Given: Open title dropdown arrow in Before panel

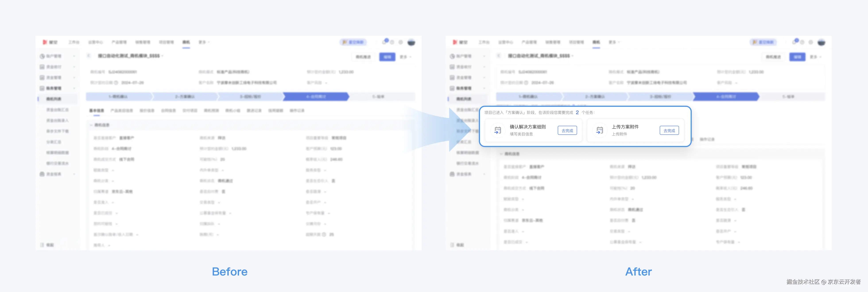Looking at the screenshot, I should (163, 56).
